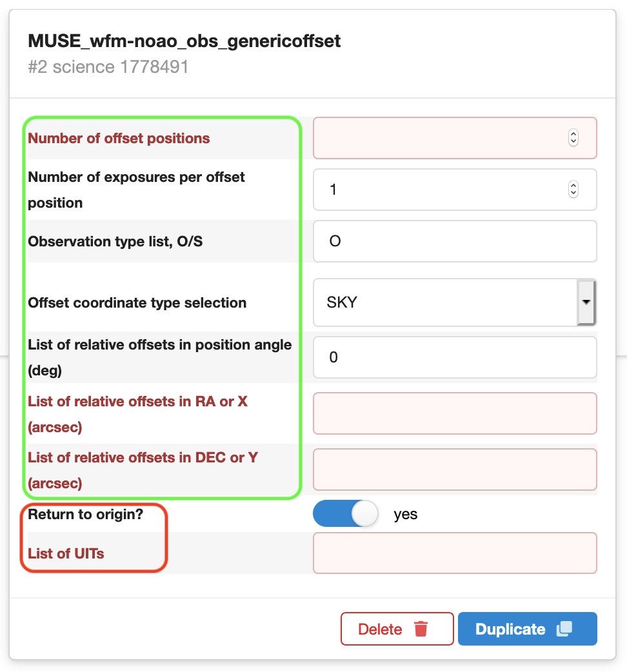Image resolution: width=627 pixels, height=672 pixels.
Task: Click the DEC or Y offsets field
Action: click(455, 469)
